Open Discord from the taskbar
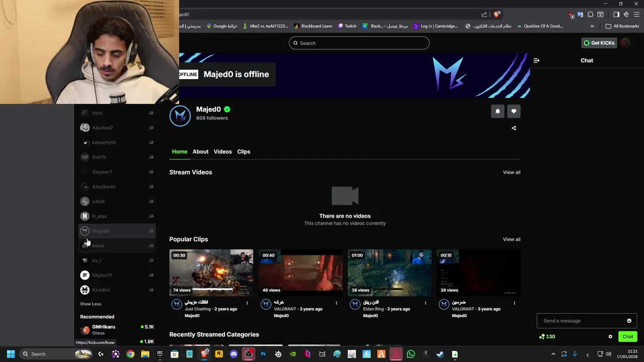This screenshot has width=644, height=362. pos(233,354)
